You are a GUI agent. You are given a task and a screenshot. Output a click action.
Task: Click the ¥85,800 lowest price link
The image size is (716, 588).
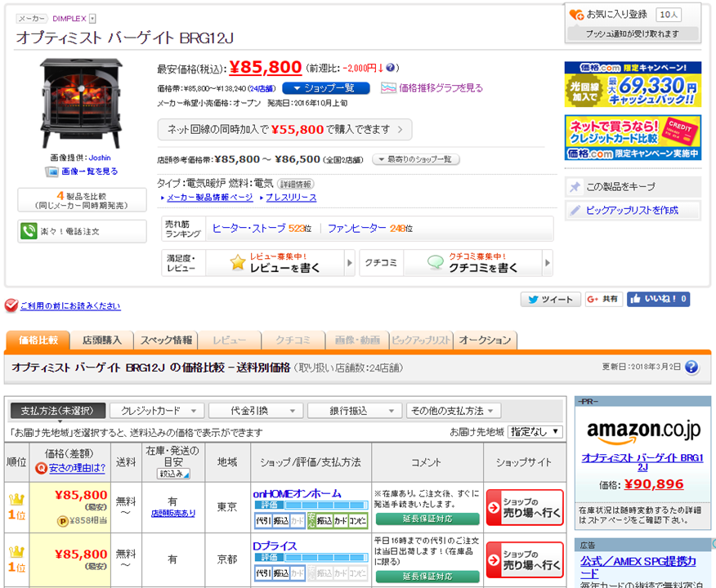pos(266,67)
